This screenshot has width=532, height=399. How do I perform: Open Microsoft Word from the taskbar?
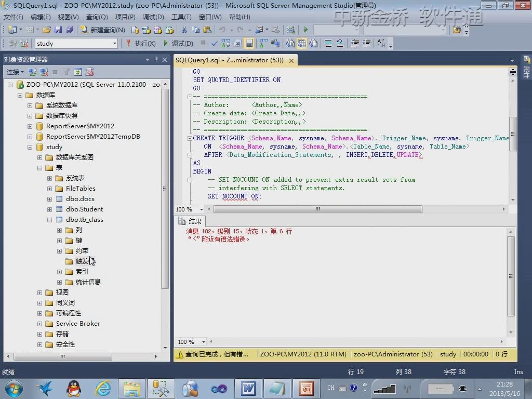[x=248, y=389]
